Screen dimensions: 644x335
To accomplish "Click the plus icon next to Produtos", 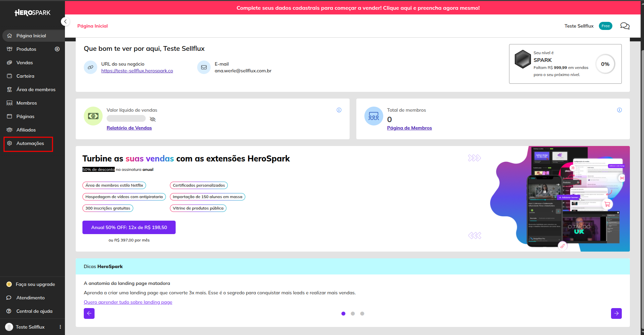I will (57, 49).
